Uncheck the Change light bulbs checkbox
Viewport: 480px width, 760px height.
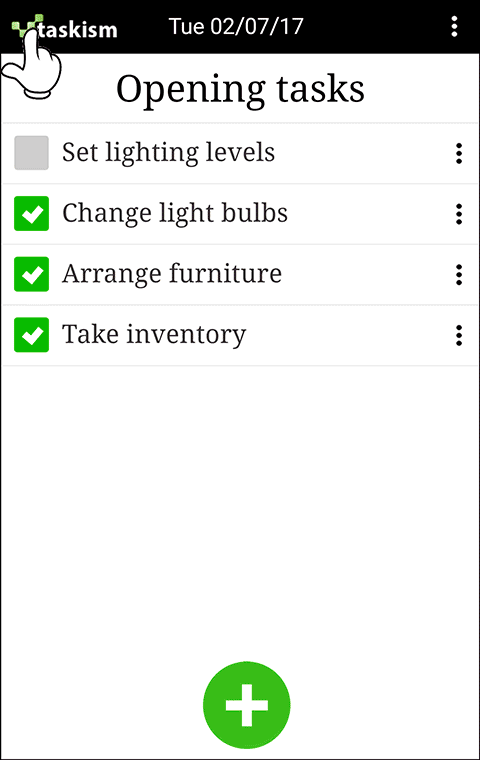click(32, 213)
